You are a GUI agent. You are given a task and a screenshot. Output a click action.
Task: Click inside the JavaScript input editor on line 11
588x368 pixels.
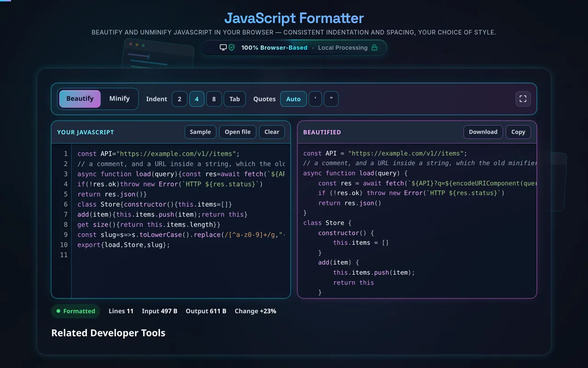(x=181, y=255)
